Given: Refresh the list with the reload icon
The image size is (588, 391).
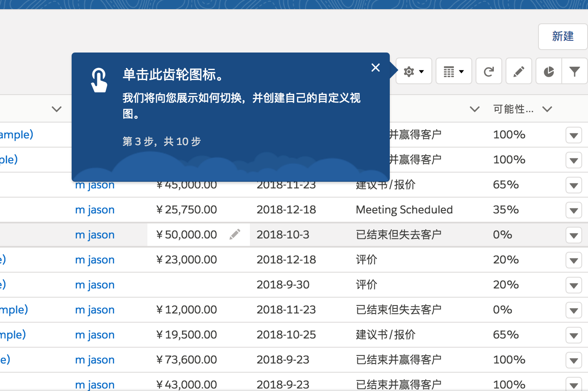Looking at the screenshot, I should (x=489, y=71).
